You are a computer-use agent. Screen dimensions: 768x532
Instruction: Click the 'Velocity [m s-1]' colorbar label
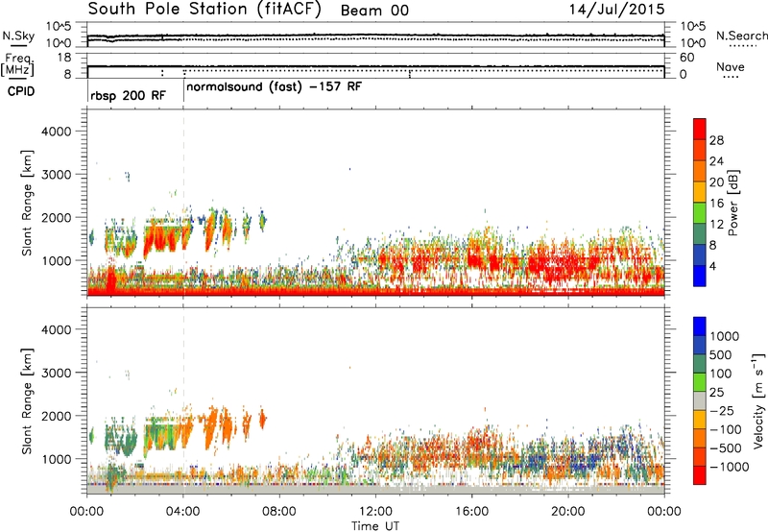[x=758, y=400]
